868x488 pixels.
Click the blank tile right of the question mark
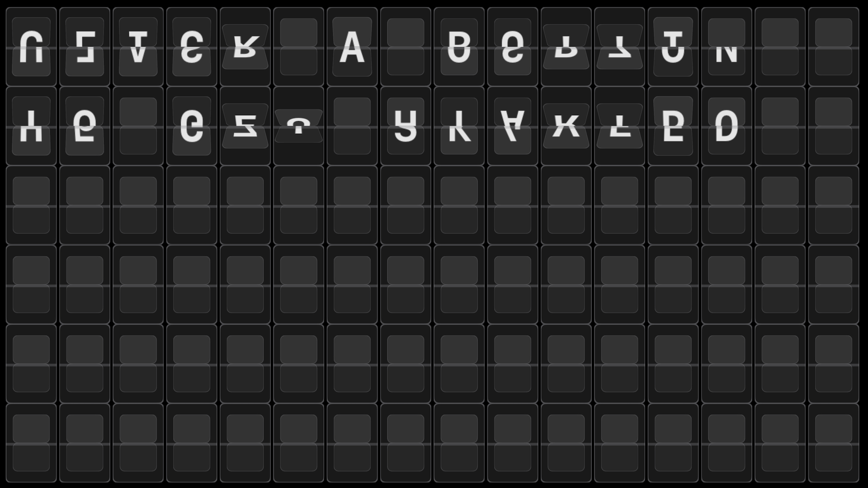(352, 126)
